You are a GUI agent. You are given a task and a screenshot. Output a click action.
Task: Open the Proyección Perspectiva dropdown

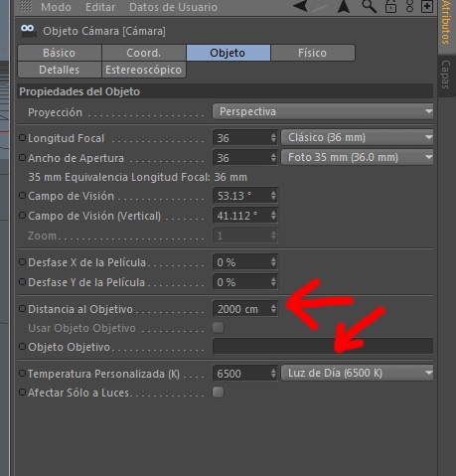tap(323, 111)
